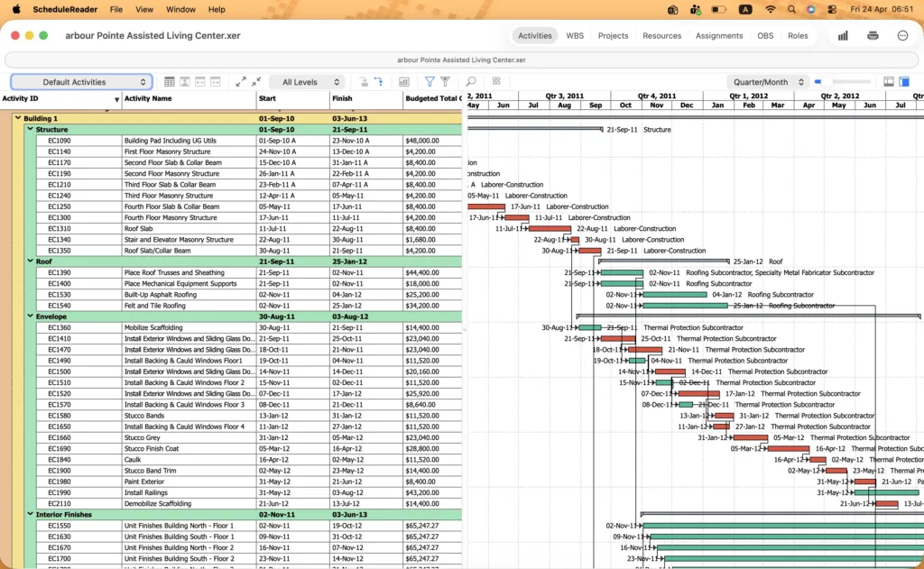This screenshot has height=569, width=924.
Task: Switch to the OBS tab
Action: point(765,36)
